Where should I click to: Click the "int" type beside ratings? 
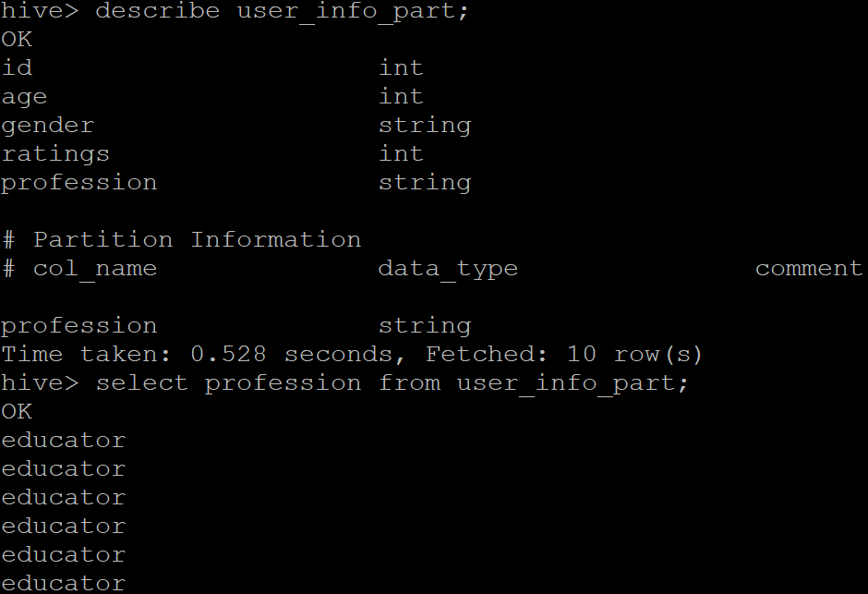(x=401, y=154)
